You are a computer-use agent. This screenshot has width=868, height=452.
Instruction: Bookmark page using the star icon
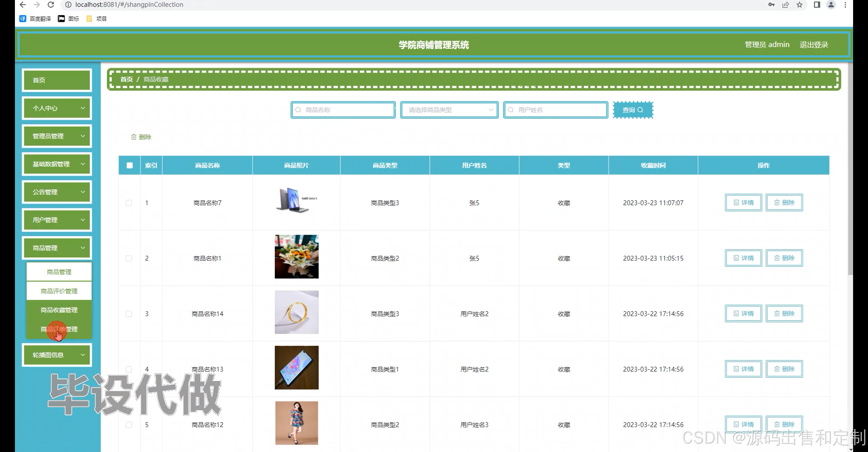point(800,5)
